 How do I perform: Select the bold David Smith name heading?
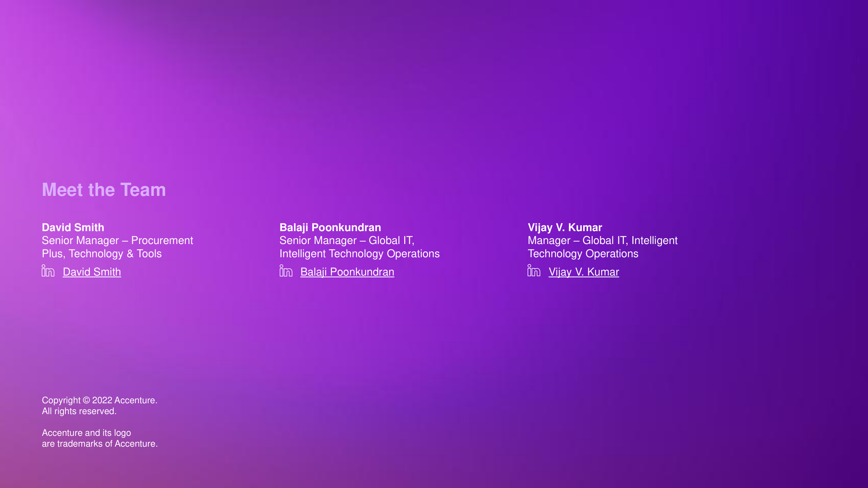point(73,227)
